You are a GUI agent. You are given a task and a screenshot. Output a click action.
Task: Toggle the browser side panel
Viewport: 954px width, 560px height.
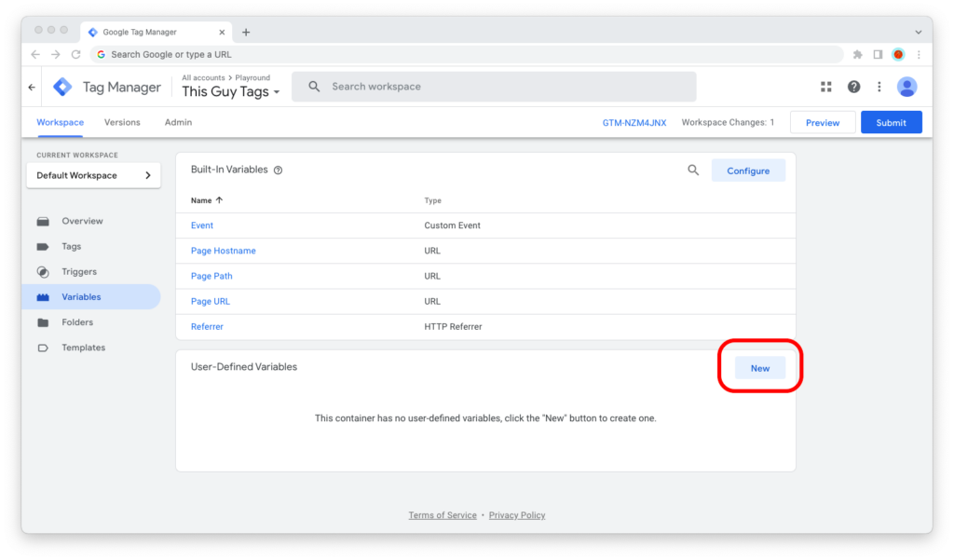878,55
